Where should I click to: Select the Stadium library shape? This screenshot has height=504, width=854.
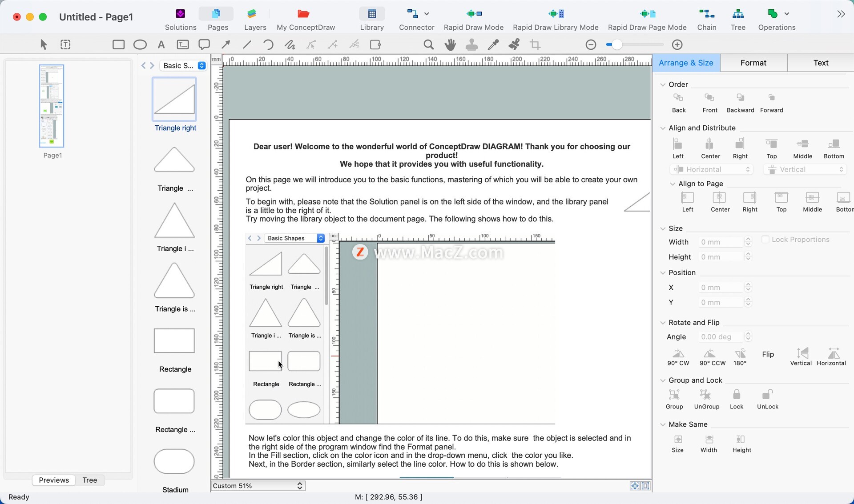tap(174, 461)
